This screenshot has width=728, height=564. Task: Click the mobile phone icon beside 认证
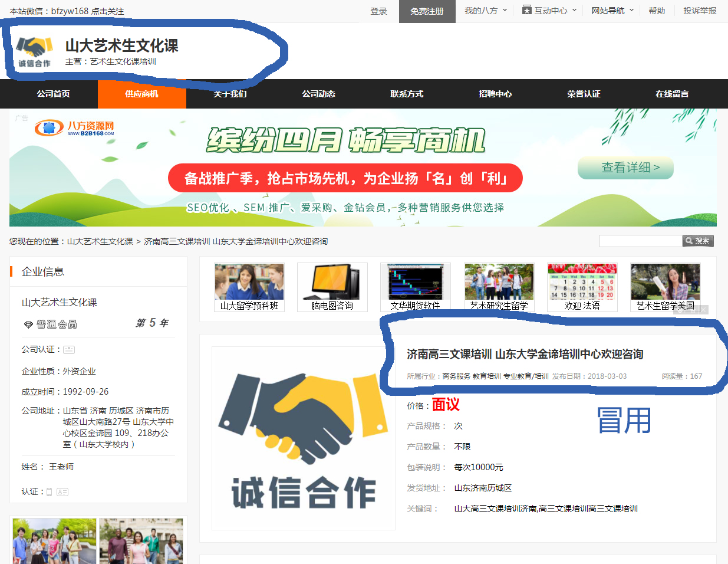point(50,492)
